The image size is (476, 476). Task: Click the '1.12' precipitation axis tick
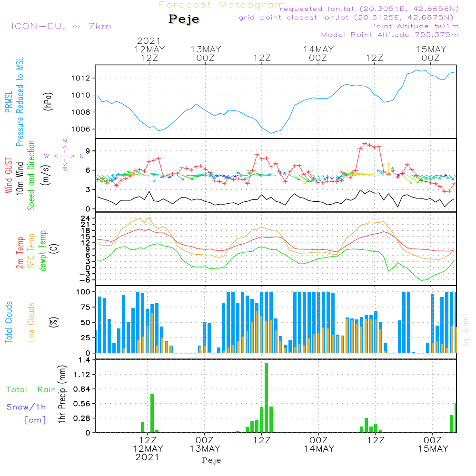coord(82,374)
